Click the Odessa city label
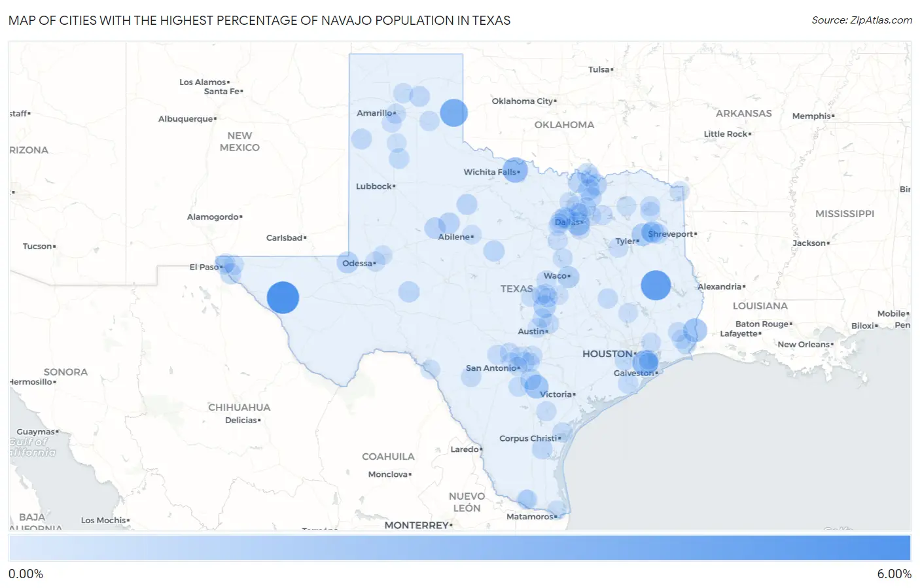The height and width of the screenshot is (588, 920). pyautogui.click(x=359, y=264)
